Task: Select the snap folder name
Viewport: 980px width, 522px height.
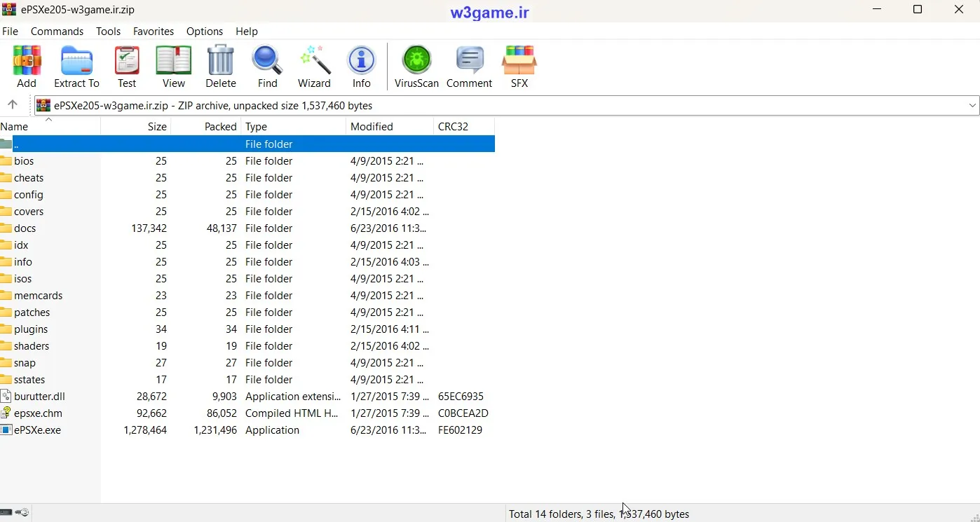Action: click(25, 363)
